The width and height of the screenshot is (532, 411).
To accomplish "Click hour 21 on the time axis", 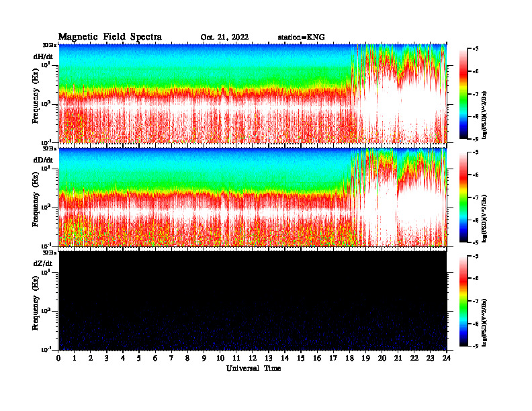I will (x=398, y=358).
